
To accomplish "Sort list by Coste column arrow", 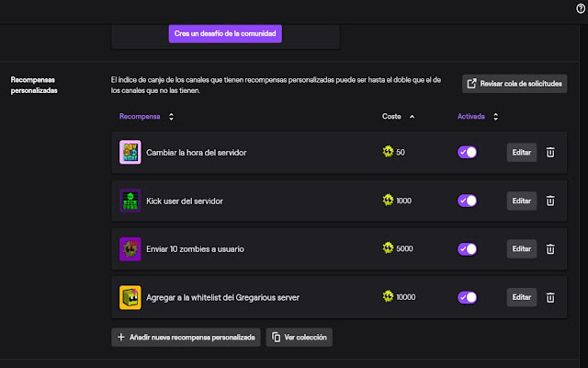I will pyautogui.click(x=413, y=117).
